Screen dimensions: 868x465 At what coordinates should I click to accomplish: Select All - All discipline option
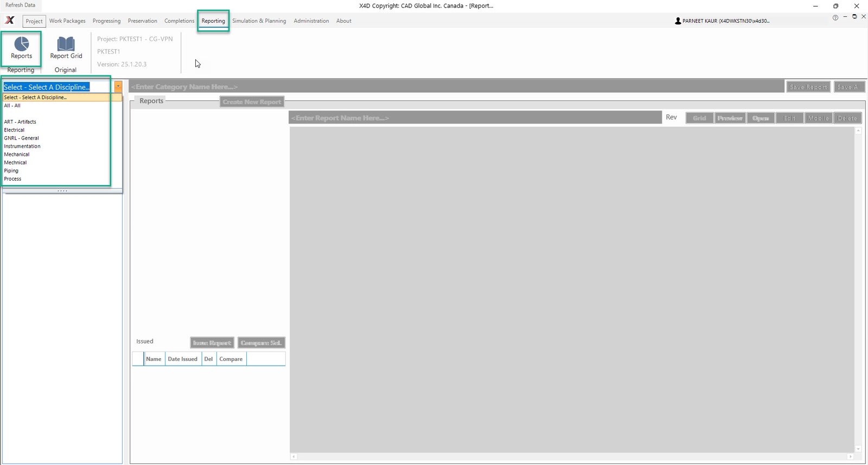pos(12,106)
